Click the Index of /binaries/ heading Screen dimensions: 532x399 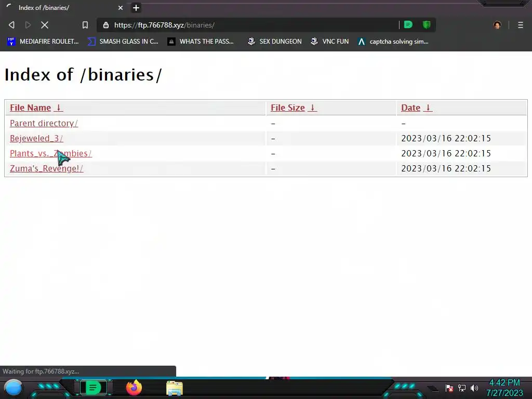[84, 75]
